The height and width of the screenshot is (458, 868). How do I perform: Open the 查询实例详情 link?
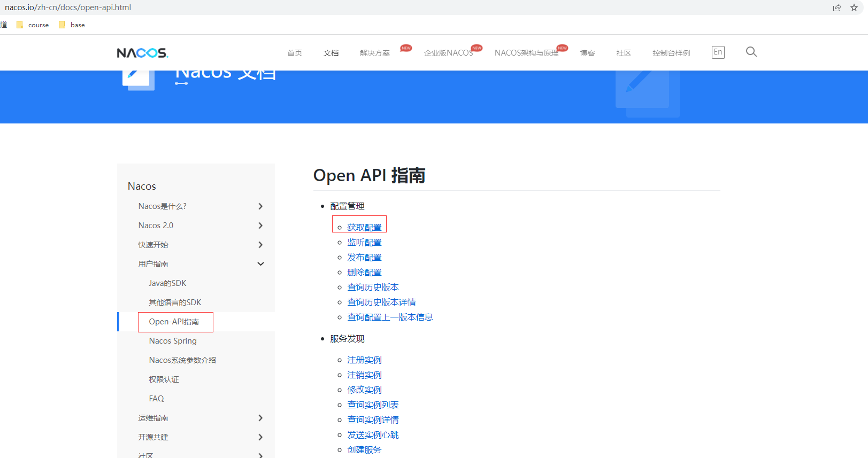point(373,420)
